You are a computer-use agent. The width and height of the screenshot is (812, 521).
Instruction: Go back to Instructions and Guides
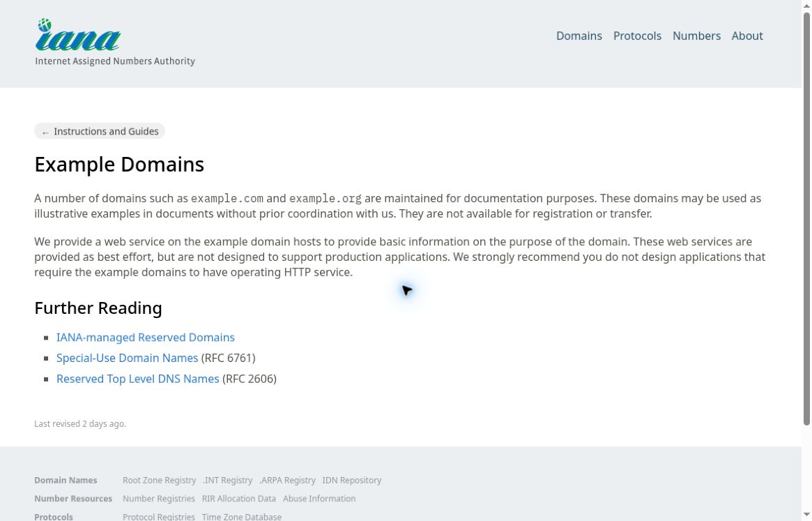click(100, 131)
